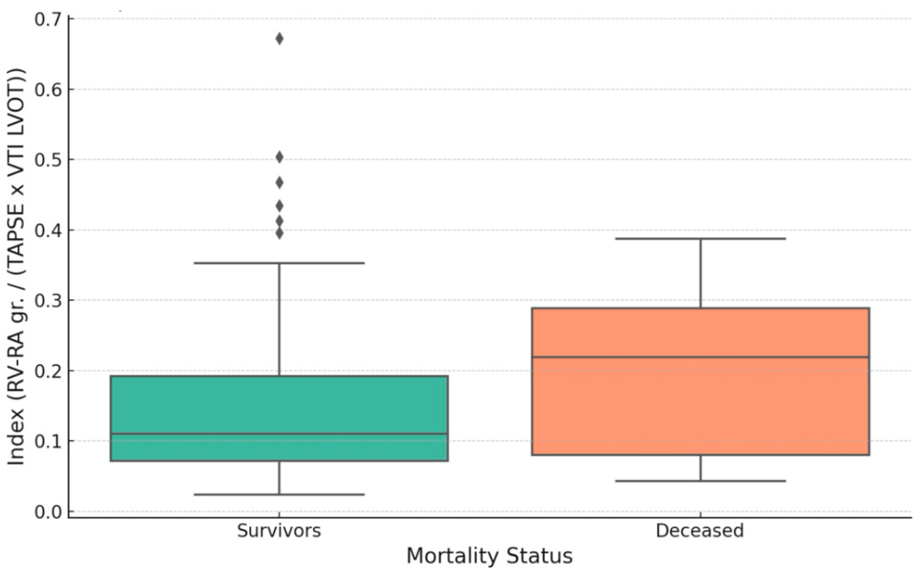Click the Deceased x-axis label

click(x=699, y=531)
